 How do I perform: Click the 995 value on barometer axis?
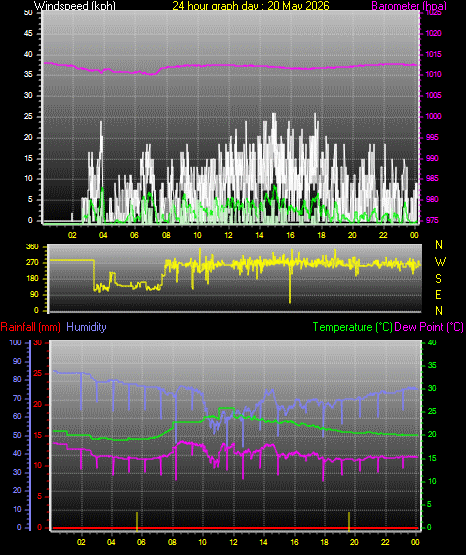(x=432, y=137)
